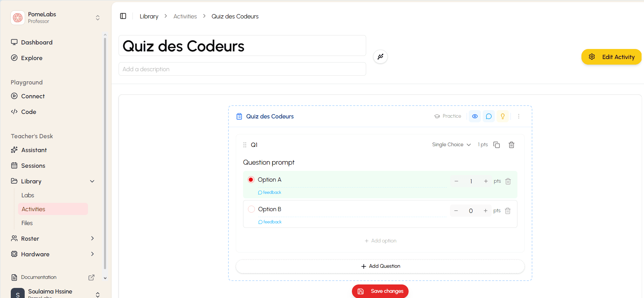Grab the Q1 drag handle
The width and height of the screenshot is (644, 298).
click(245, 145)
